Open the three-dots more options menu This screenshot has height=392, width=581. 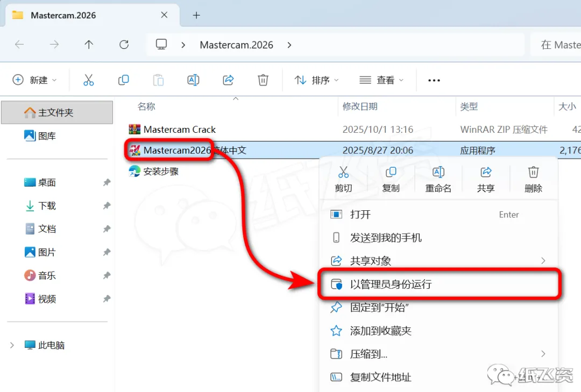pos(434,80)
